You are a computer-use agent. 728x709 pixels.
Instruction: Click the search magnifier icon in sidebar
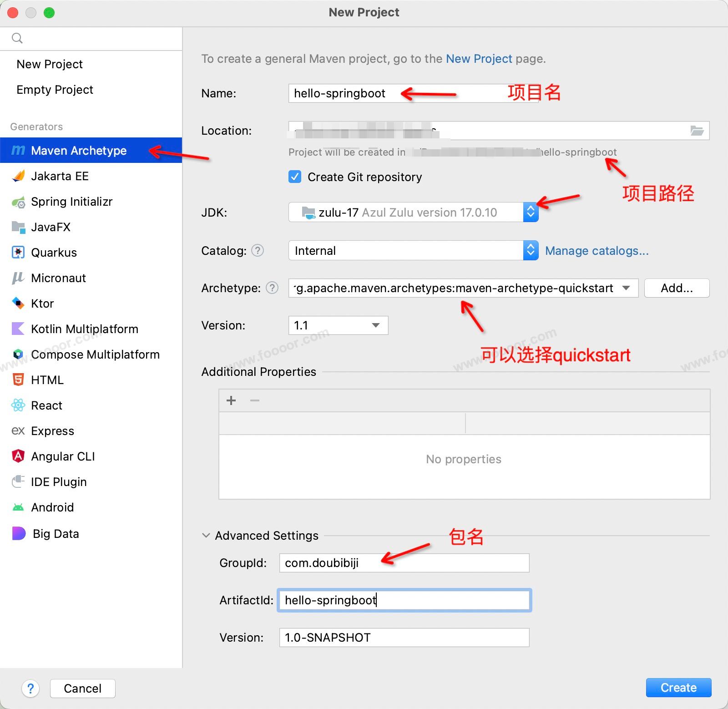click(x=17, y=38)
